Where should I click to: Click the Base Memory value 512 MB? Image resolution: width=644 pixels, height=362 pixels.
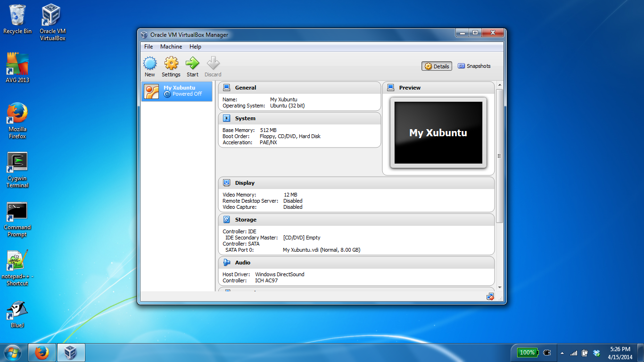[x=268, y=130]
